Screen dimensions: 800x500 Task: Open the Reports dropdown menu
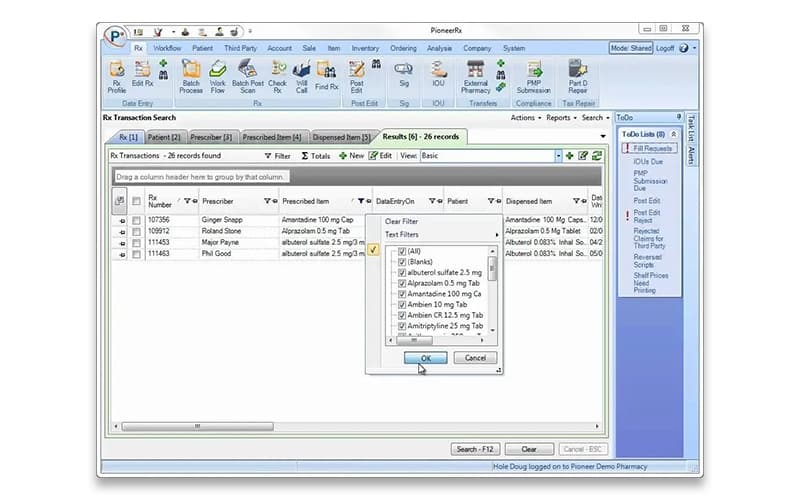click(x=561, y=117)
